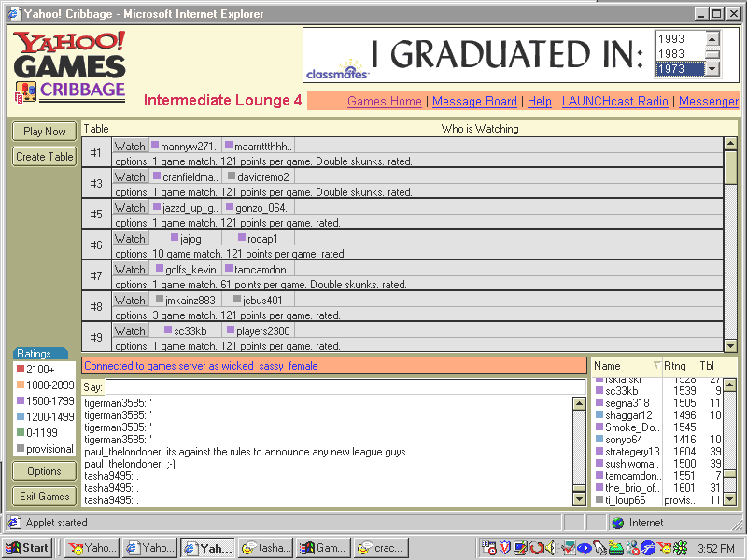Click the volume speaker icon in the tray

tap(551, 548)
